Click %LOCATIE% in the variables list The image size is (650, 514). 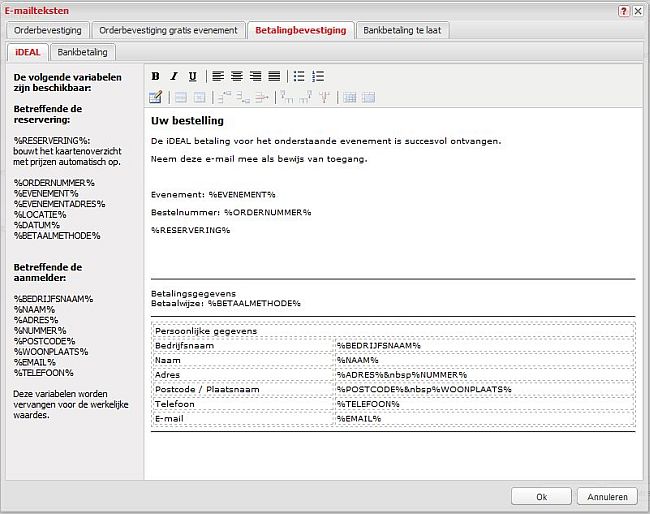pyautogui.click(x=40, y=215)
